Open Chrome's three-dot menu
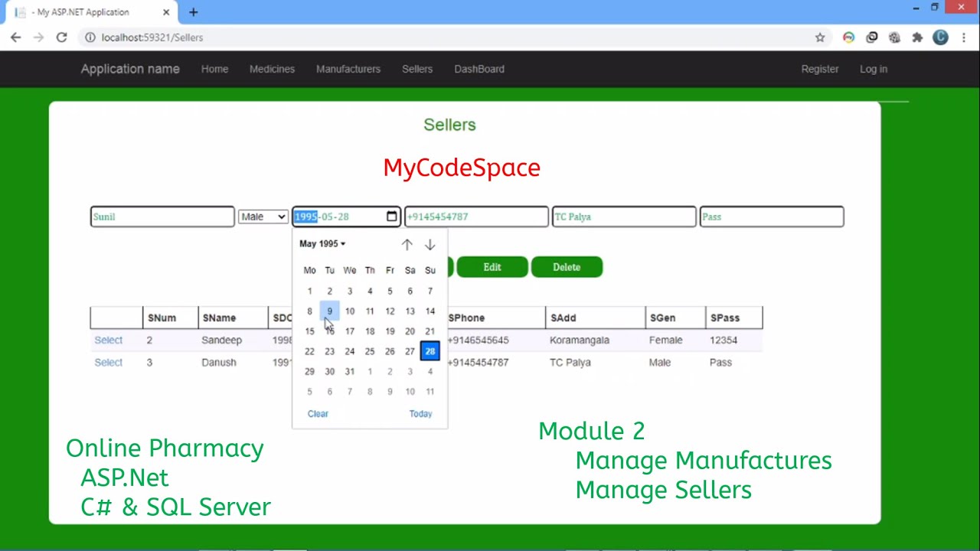Image resolution: width=980 pixels, height=551 pixels. [964, 37]
